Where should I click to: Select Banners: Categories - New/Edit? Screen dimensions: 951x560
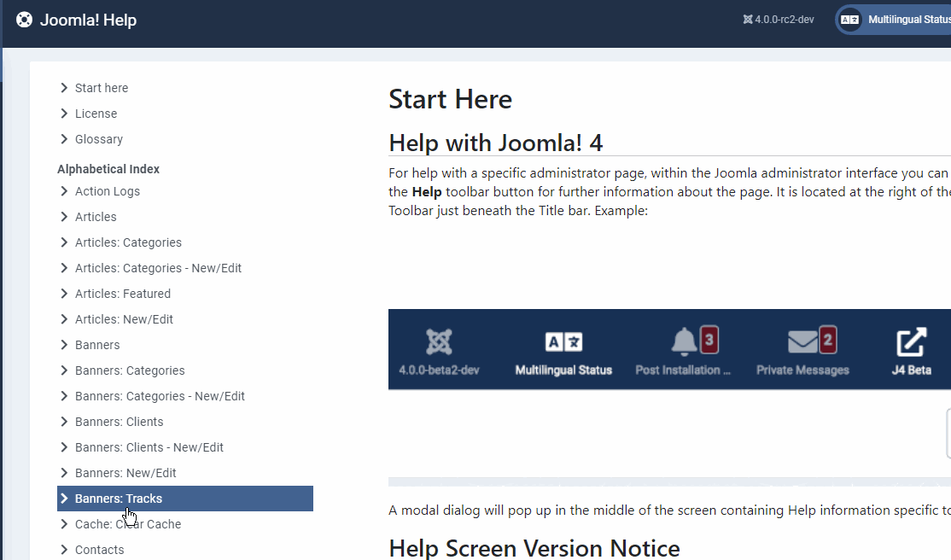[x=160, y=396]
